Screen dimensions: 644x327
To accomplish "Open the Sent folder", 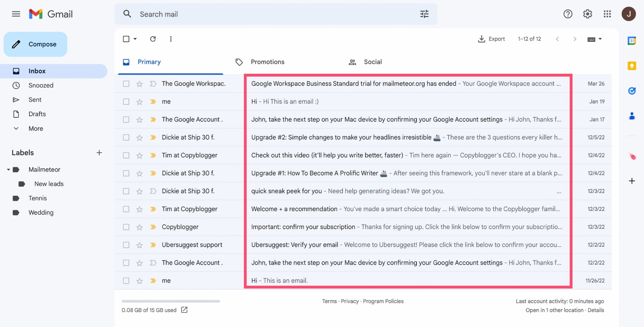I will [x=35, y=100].
